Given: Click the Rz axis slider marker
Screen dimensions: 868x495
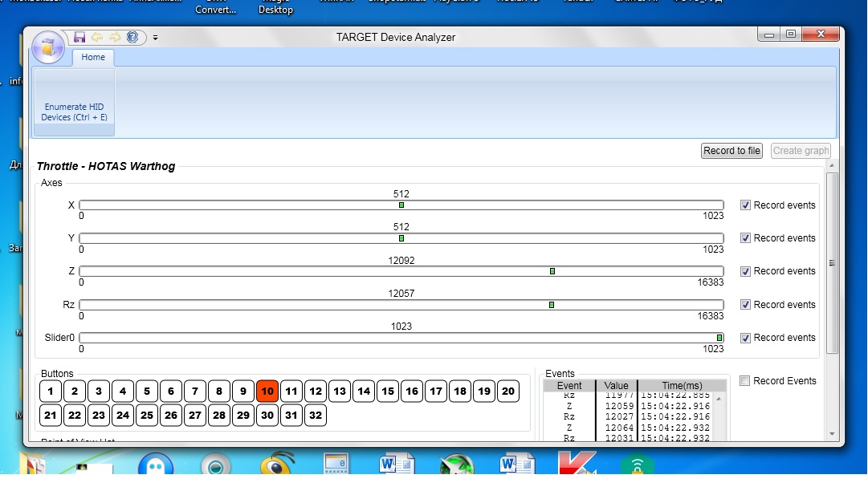Looking at the screenshot, I should [x=552, y=305].
